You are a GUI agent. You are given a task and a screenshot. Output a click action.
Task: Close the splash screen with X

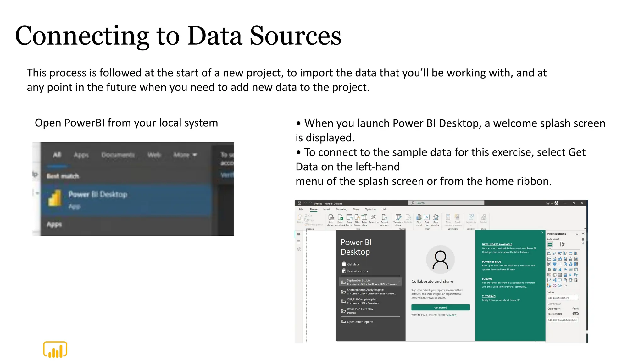(x=542, y=233)
